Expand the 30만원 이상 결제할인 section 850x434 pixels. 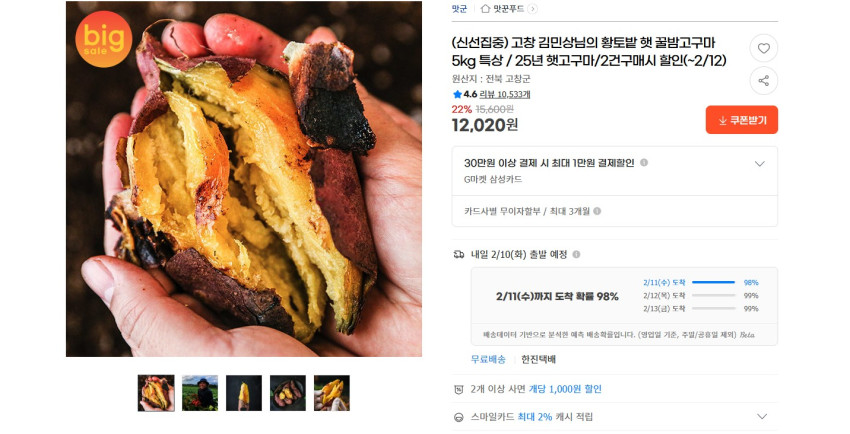(759, 164)
